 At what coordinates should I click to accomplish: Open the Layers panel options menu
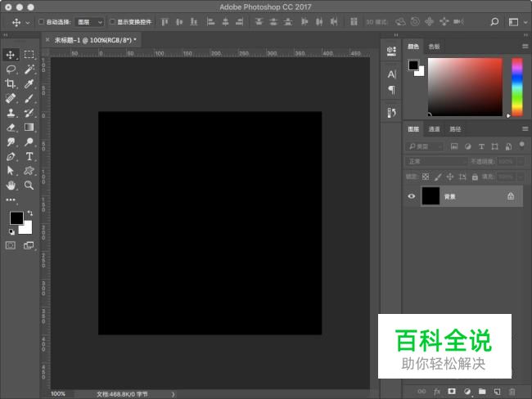pyautogui.click(x=525, y=129)
